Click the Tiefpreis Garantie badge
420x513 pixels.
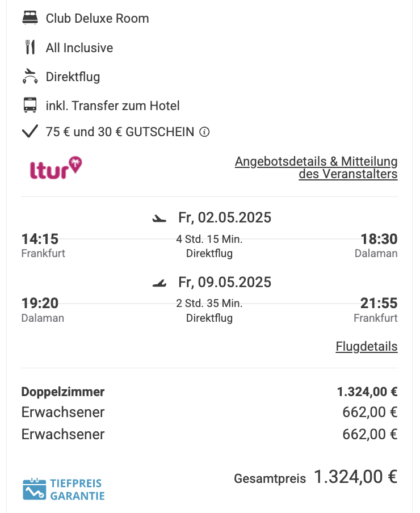tap(64, 489)
